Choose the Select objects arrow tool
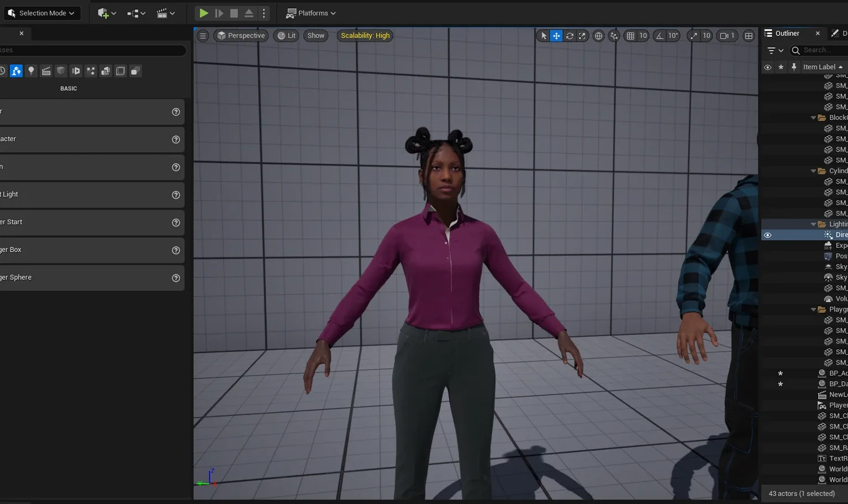Viewport: 848px width, 504px height. pyautogui.click(x=544, y=35)
